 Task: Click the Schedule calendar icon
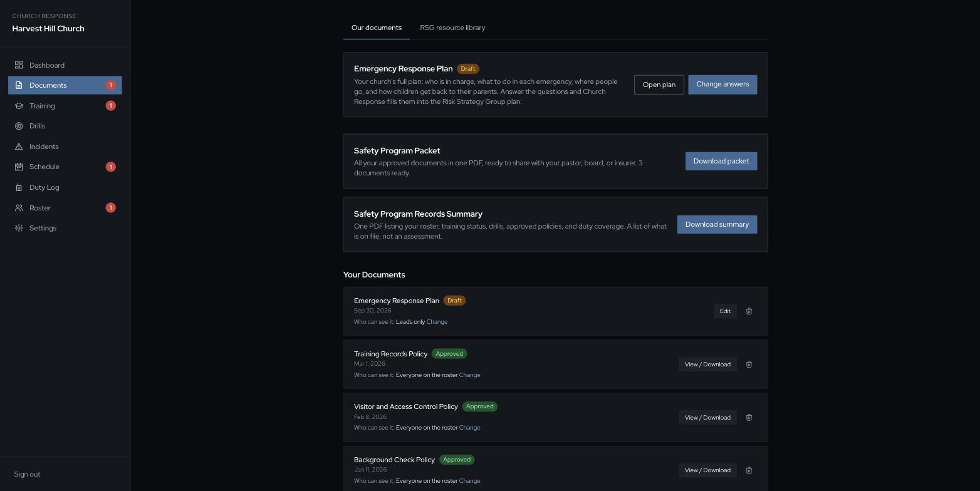click(19, 167)
